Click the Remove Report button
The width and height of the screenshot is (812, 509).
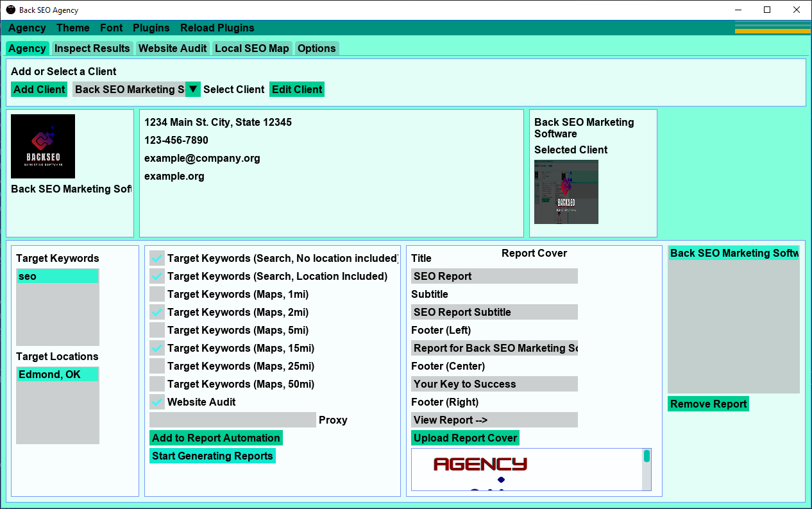click(x=708, y=404)
